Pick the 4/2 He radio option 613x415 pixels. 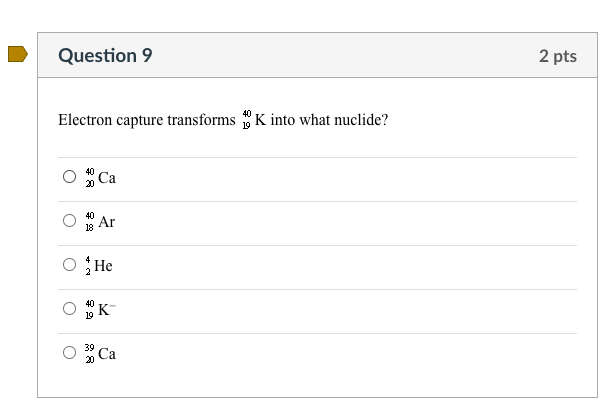tap(69, 266)
